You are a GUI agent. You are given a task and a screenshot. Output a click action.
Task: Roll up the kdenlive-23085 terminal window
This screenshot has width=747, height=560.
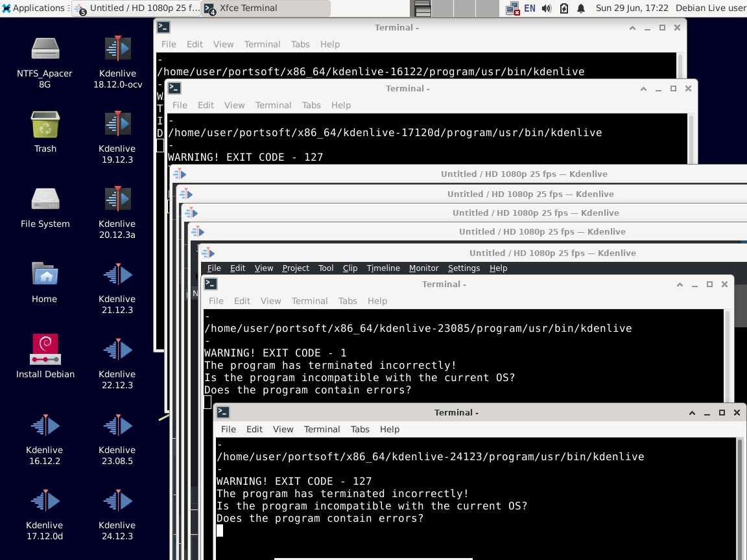[x=680, y=285]
